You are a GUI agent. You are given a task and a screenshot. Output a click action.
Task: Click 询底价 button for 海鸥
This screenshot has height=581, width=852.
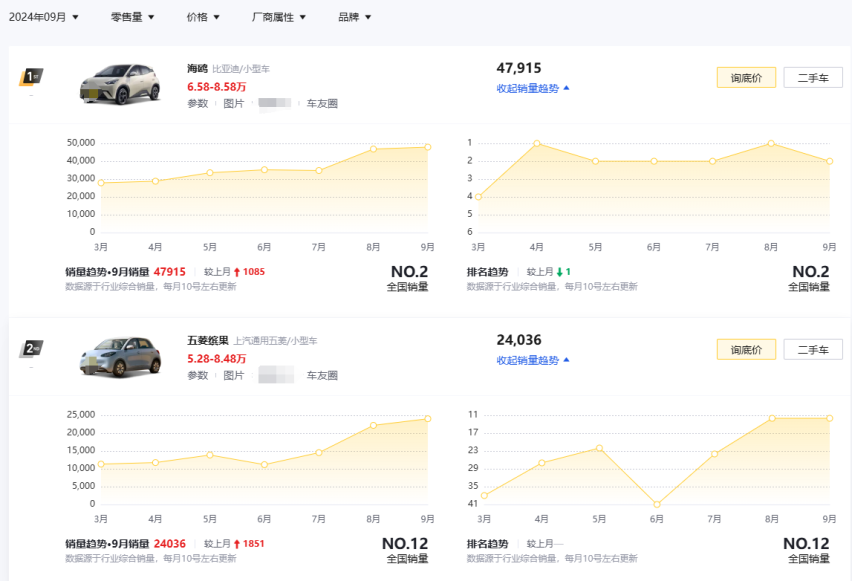click(746, 78)
